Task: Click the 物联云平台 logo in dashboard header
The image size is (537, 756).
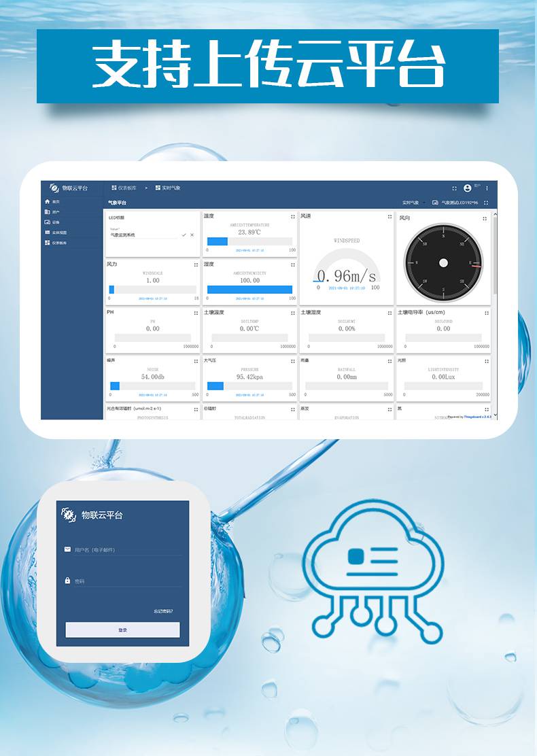Action: (x=69, y=188)
